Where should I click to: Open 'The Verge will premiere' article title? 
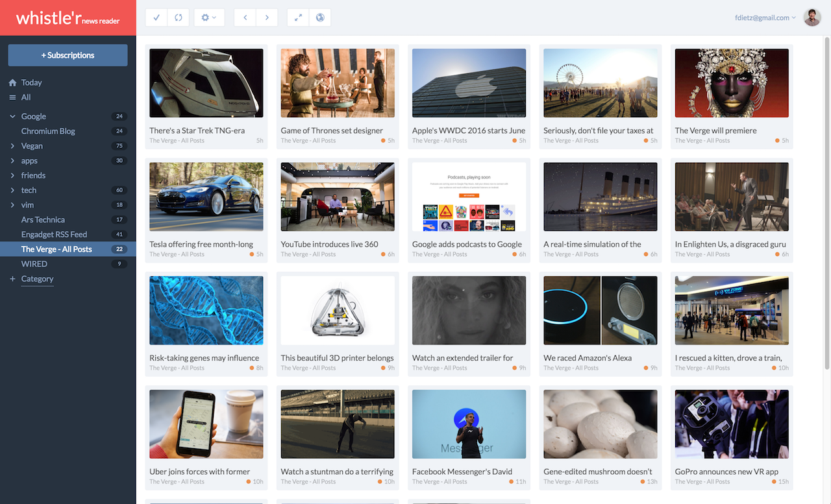pyautogui.click(x=715, y=130)
